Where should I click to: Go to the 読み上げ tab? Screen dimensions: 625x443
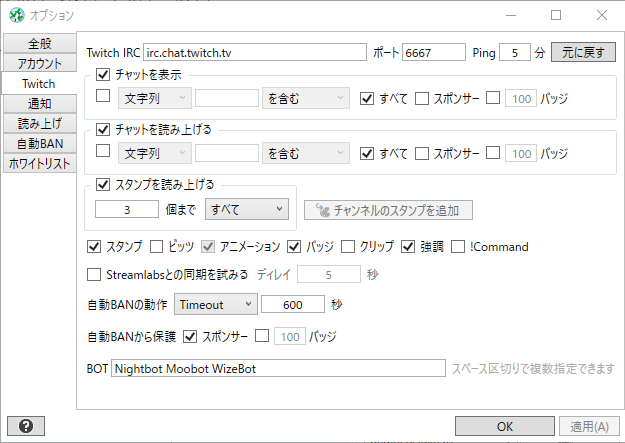click(x=39, y=123)
